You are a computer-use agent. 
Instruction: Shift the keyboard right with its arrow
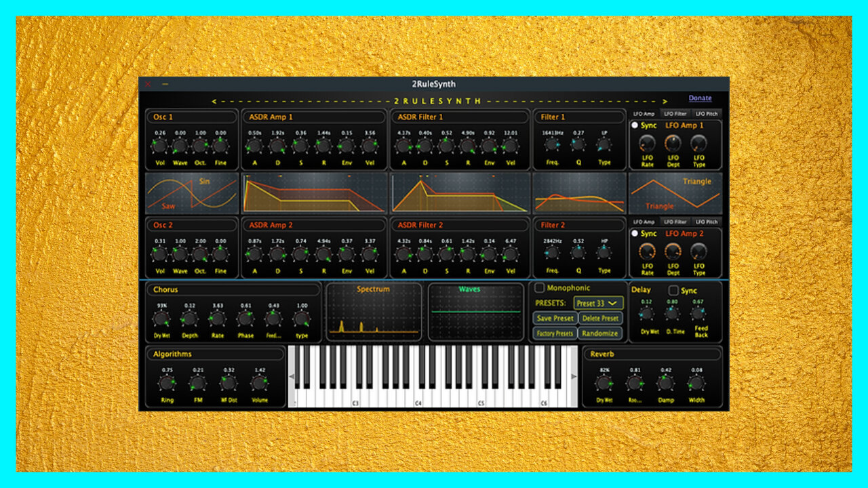pyautogui.click(x=574, y=377)
